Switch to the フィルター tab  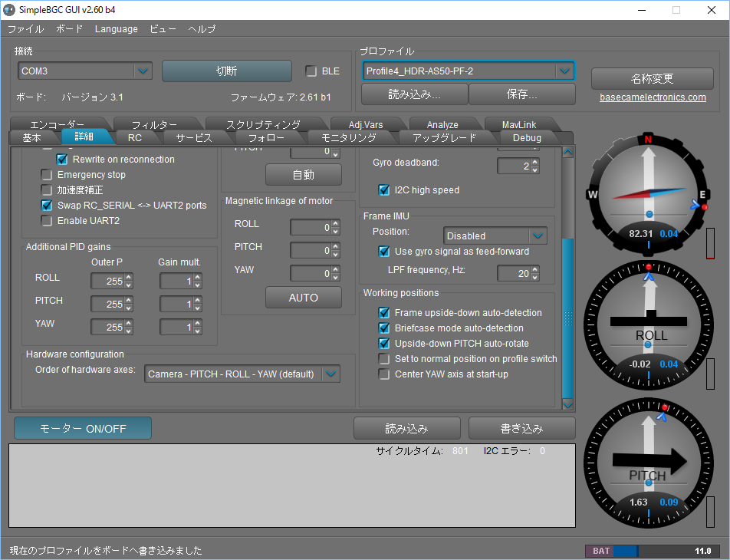pyautogui.click(x=154, y=124)
